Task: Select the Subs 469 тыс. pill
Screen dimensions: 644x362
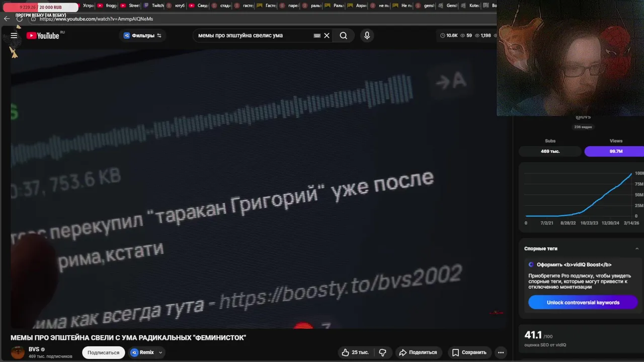Action: coord(550,151)
